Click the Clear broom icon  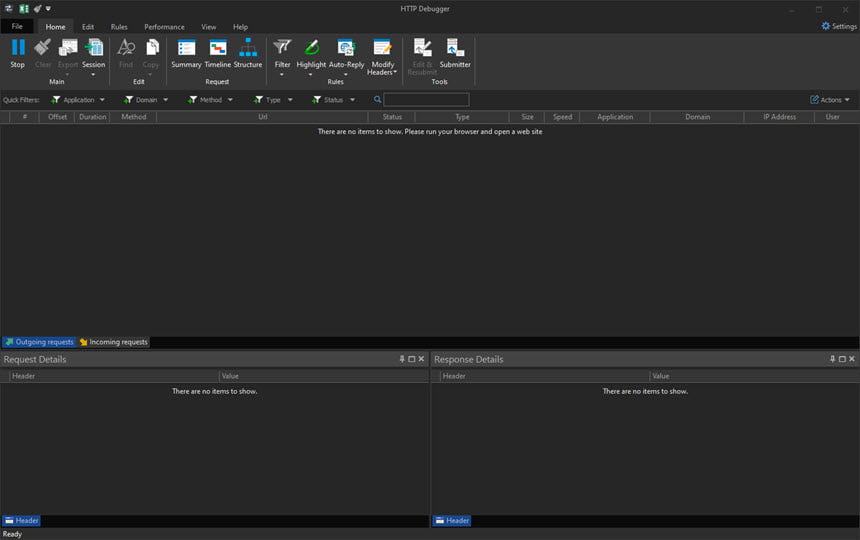(x=42, y=47)
